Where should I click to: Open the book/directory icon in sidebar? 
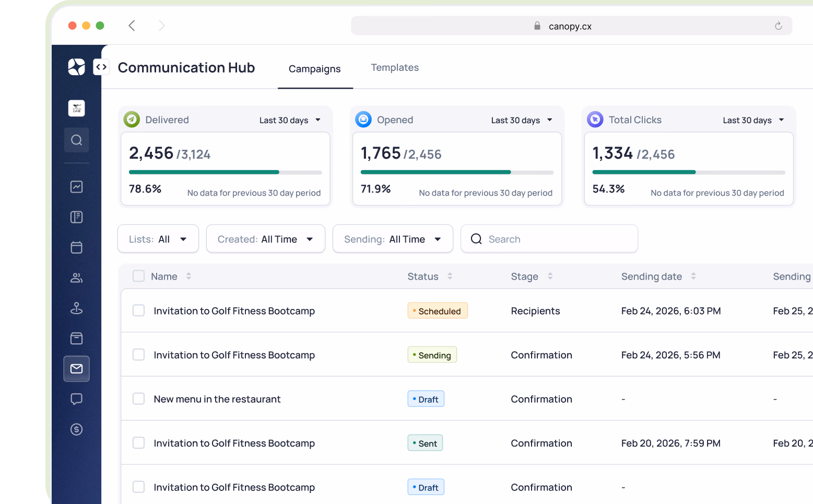pyautogui.click(x=76, y=217)
